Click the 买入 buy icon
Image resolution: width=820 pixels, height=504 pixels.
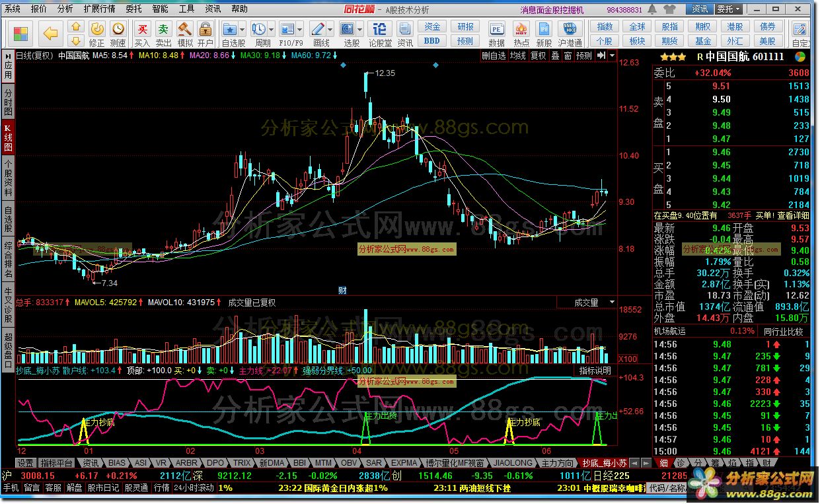tap(142, 28)
